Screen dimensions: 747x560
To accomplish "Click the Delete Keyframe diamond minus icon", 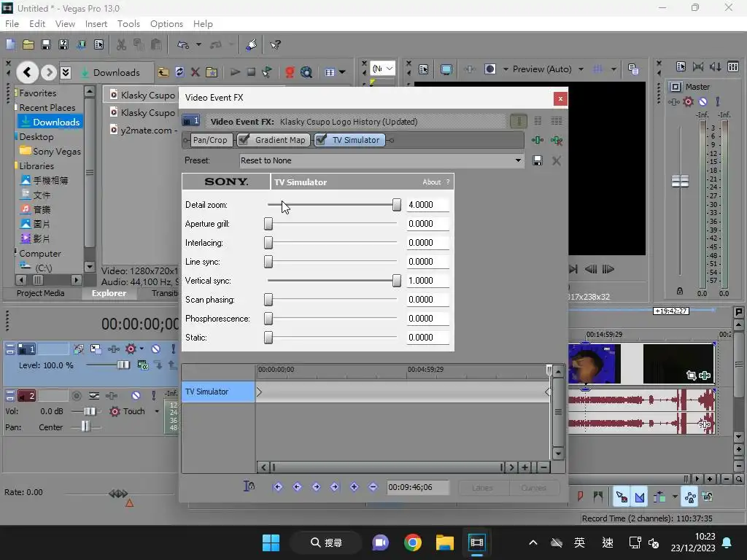I will click(x=373, y=486).
